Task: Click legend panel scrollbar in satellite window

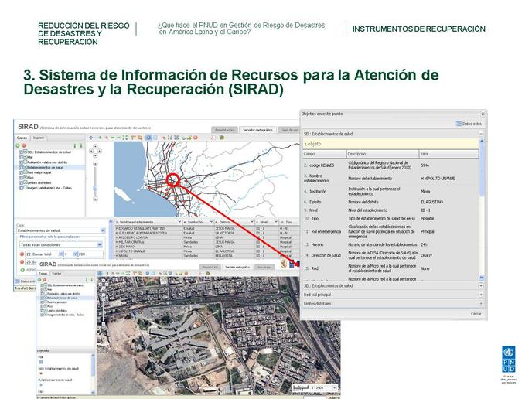Action: coord(93,373)
